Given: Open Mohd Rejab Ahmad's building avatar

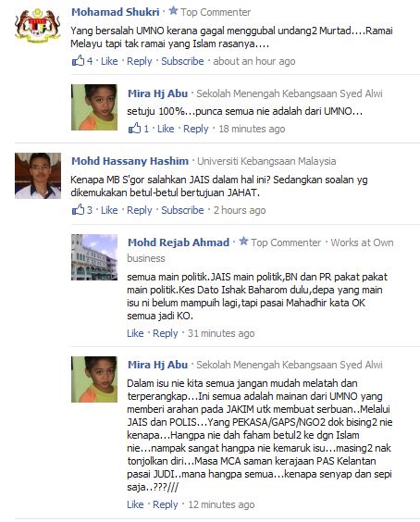Looking at the screenshot, I should (x=94, y=257).
